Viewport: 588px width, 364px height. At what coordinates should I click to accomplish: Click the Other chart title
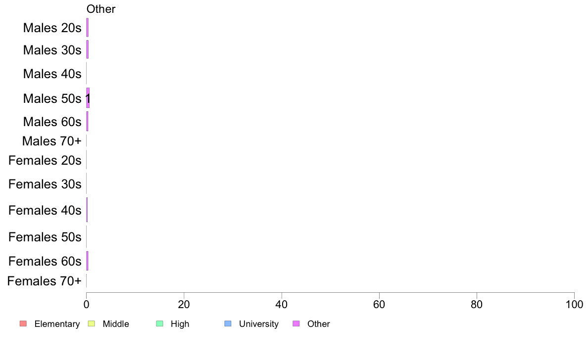(101, 9)
